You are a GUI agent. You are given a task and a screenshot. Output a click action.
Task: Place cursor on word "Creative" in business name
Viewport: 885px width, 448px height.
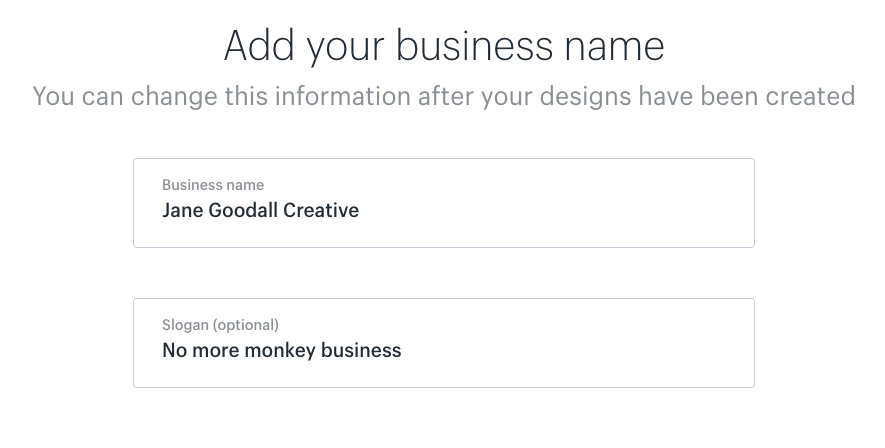click(321, 210)
